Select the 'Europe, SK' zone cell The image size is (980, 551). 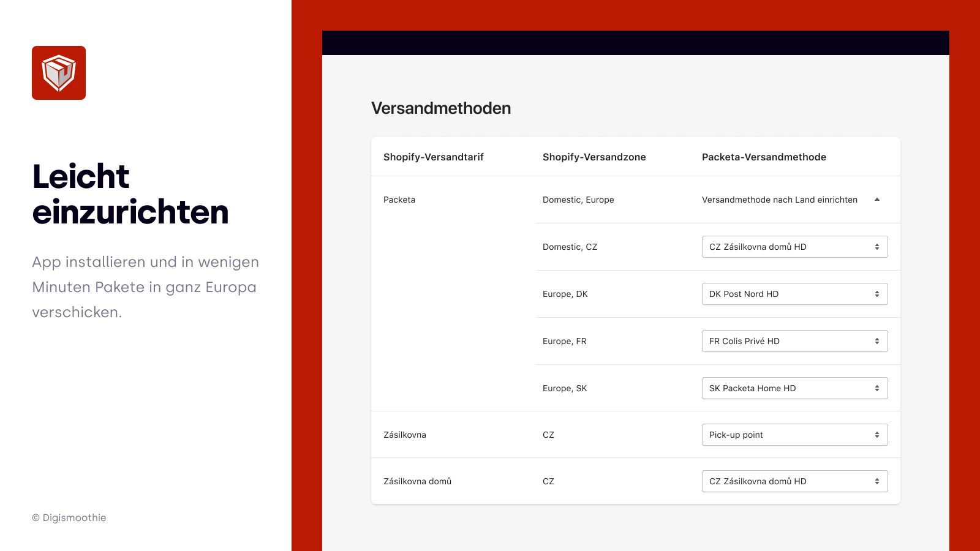tap(565, 388)
